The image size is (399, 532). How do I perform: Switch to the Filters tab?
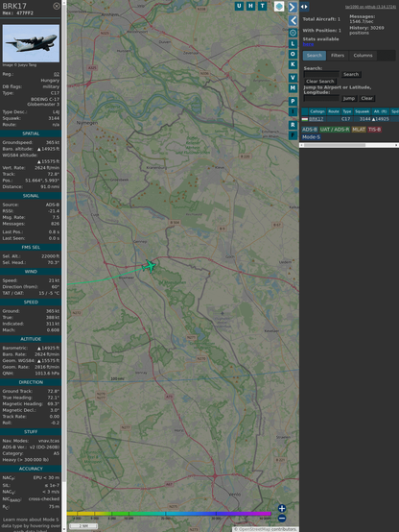338,56
